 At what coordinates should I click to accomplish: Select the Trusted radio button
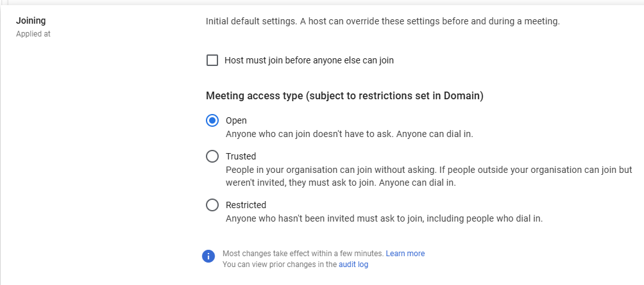click(x=212, y=156)
